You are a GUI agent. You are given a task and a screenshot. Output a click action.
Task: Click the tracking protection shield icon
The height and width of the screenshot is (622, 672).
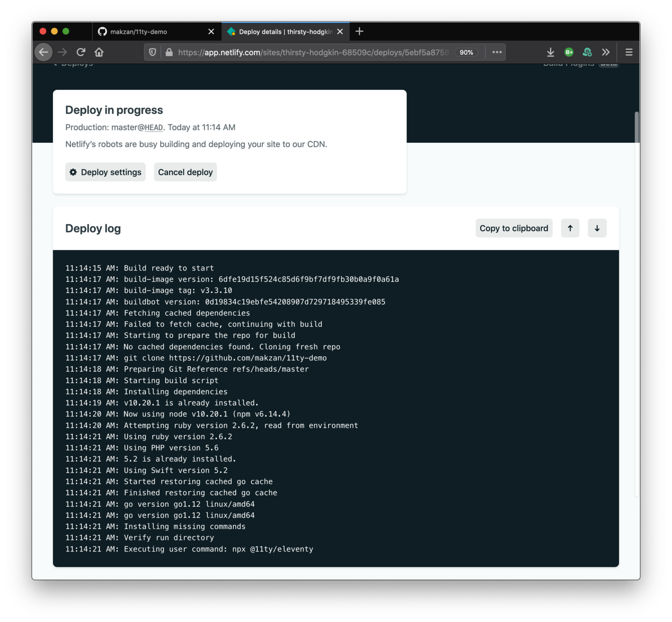click(153, 52)
